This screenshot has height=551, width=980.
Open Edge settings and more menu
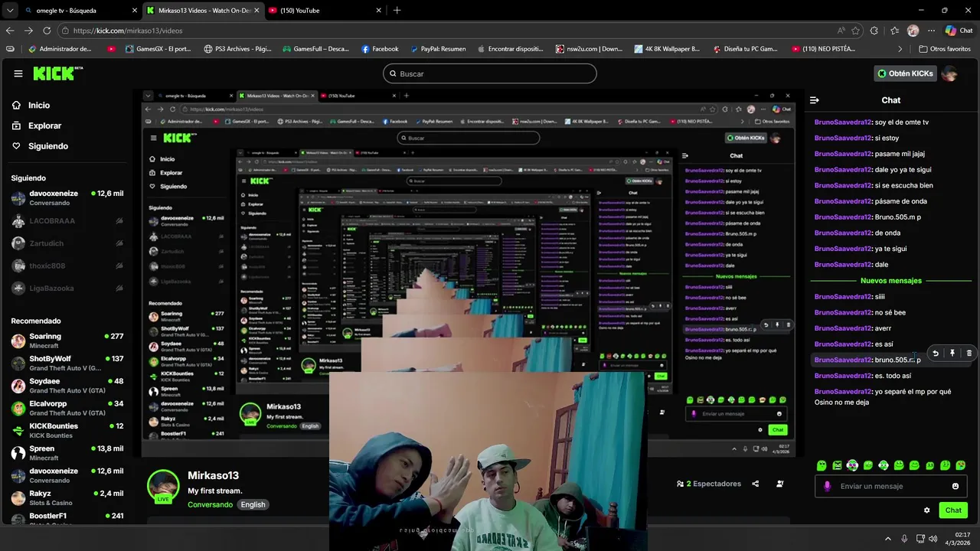[932, 31]
